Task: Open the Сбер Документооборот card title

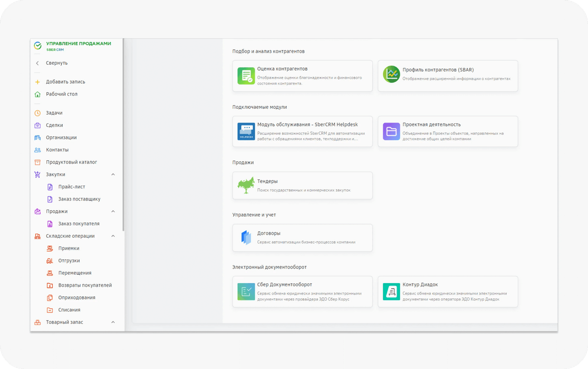Action: click(x=285, y=284)
